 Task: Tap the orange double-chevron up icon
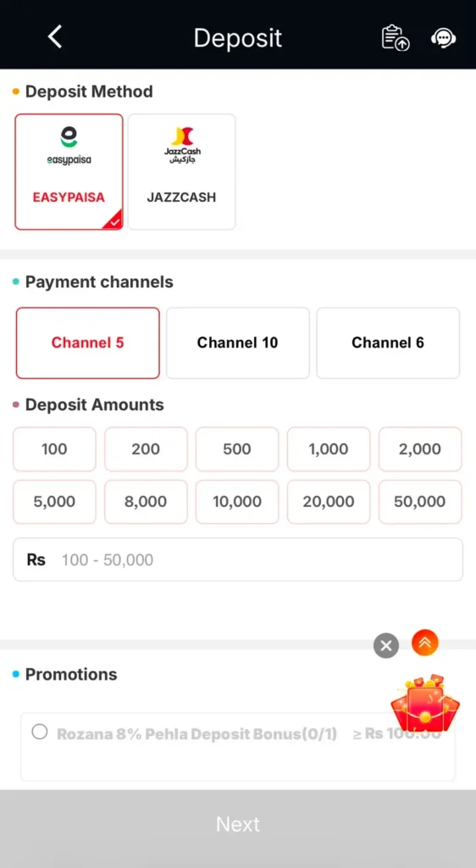(x=425, y=643)
